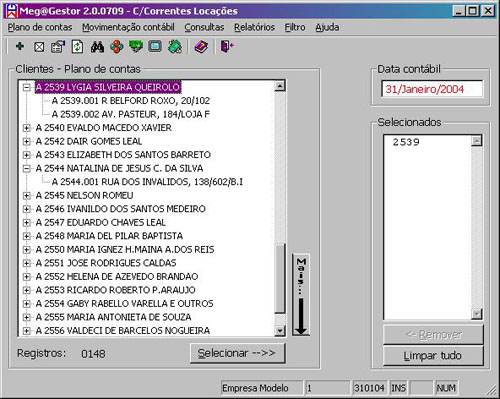500x399 pixels.
Task: Click the crossed-box delete icon in toolbar
Action: (x=39, y=47)
